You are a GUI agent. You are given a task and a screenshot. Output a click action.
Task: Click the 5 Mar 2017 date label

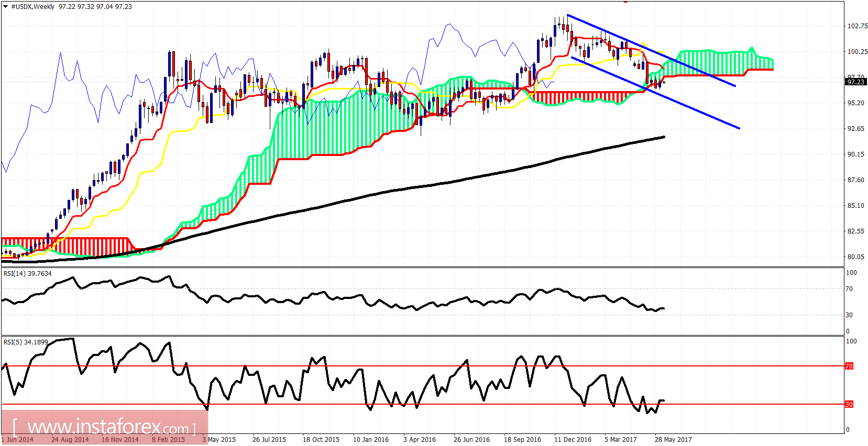[621, 440]
